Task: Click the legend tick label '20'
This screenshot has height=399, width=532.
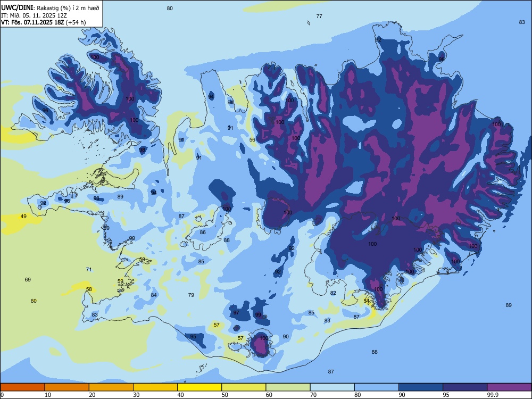Action: coord(92,395)
